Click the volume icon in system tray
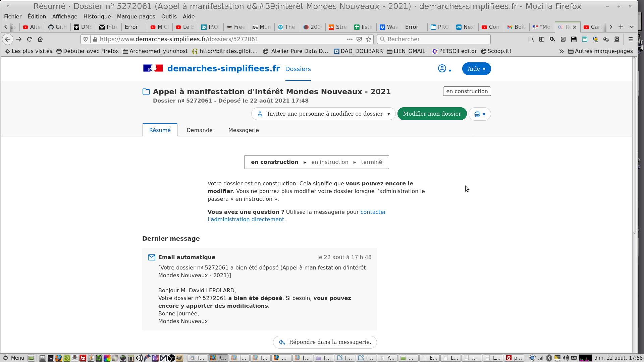The width and height of the screenshot is (644, 362). [566, 358]
